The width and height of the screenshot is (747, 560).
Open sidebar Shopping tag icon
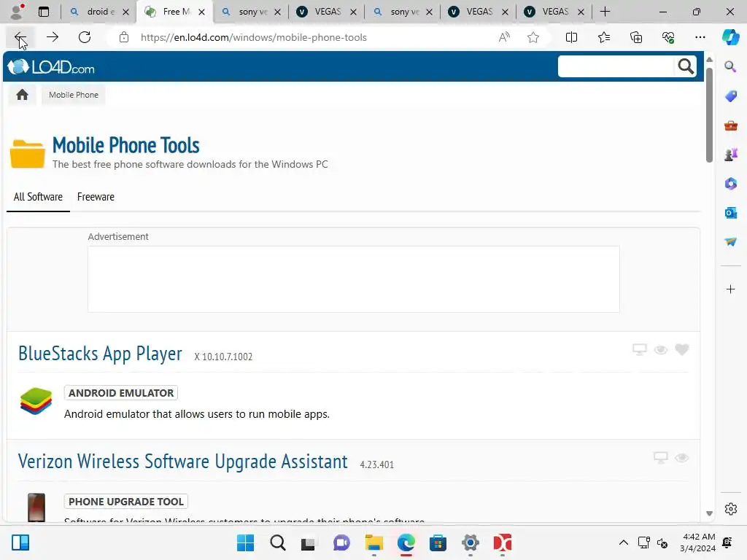point(730,96)
